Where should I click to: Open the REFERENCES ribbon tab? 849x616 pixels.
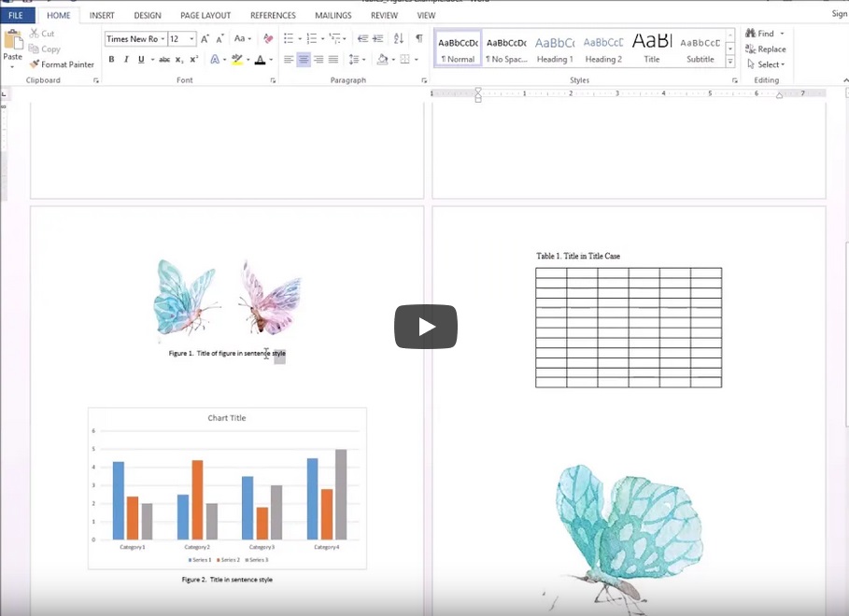[x=273, y=15]
